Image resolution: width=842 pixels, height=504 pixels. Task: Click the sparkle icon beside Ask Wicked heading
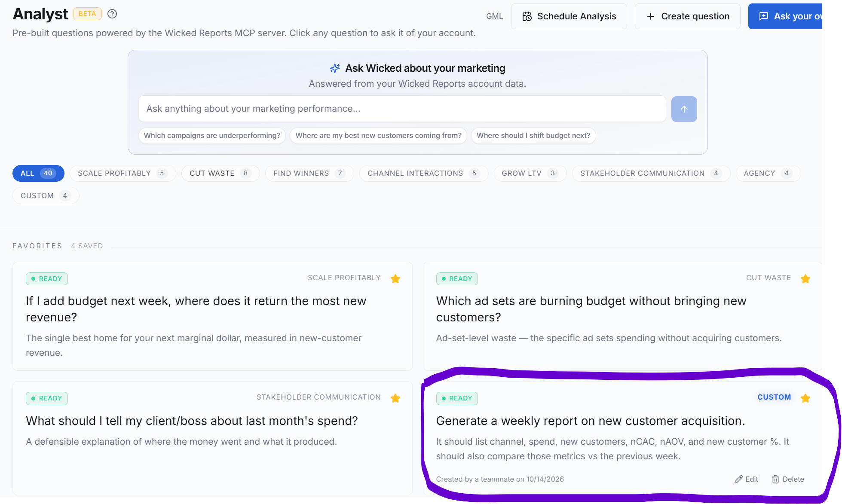coord(335,68)
